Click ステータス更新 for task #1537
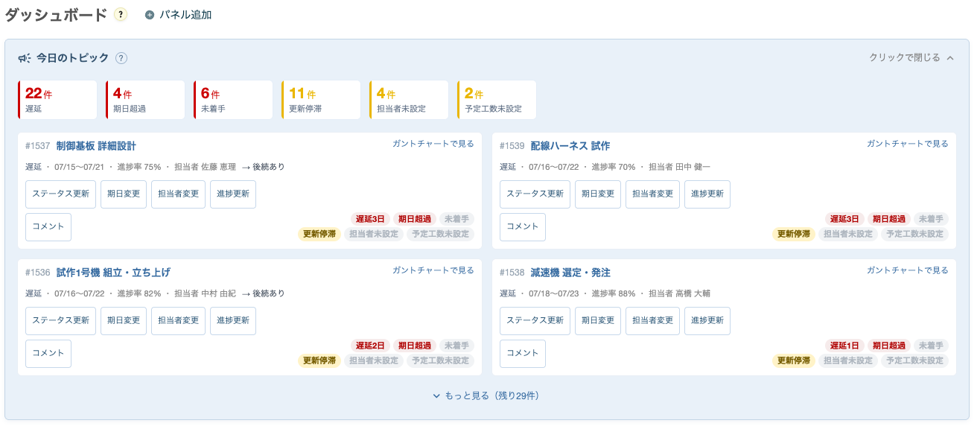This screenshot has height=429, width=980. [x=60, y=194]
